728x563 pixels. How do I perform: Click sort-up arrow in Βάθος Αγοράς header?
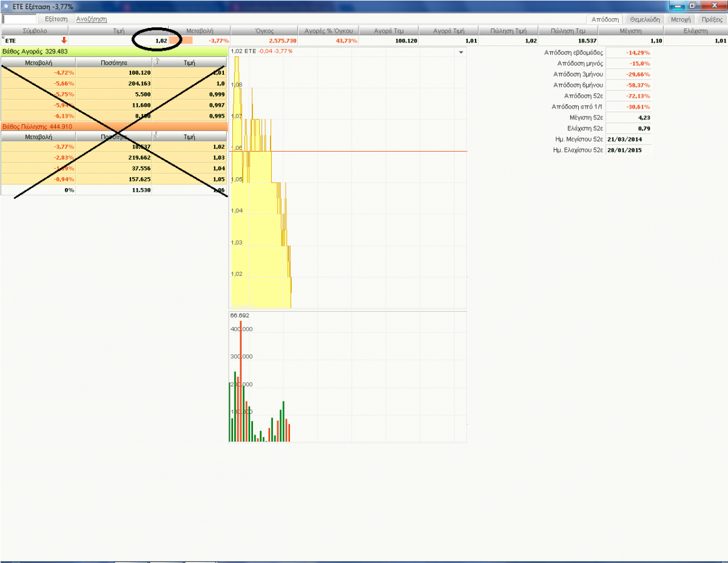pyautogui.click(x=157, y=61)
